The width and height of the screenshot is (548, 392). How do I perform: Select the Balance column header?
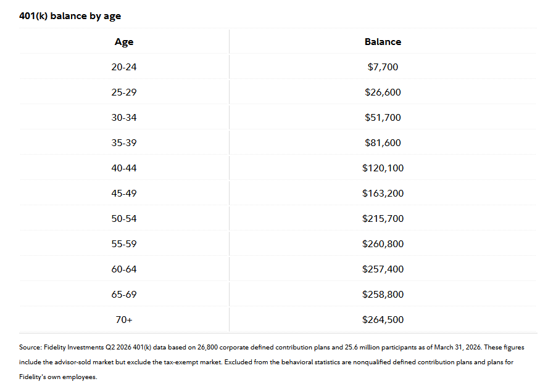tap(383, 42)
